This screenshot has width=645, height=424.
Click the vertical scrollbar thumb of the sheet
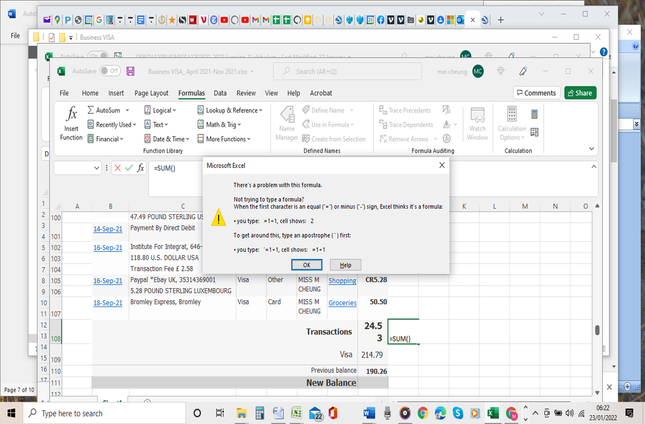(x=597, y=330)
